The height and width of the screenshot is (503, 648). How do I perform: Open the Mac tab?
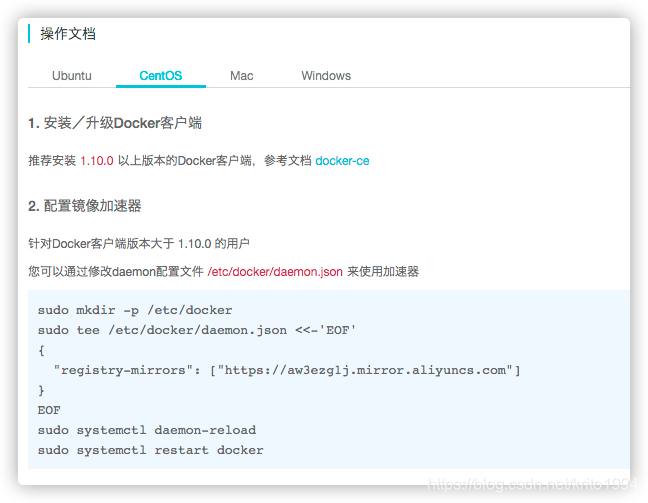pos(242,76)
